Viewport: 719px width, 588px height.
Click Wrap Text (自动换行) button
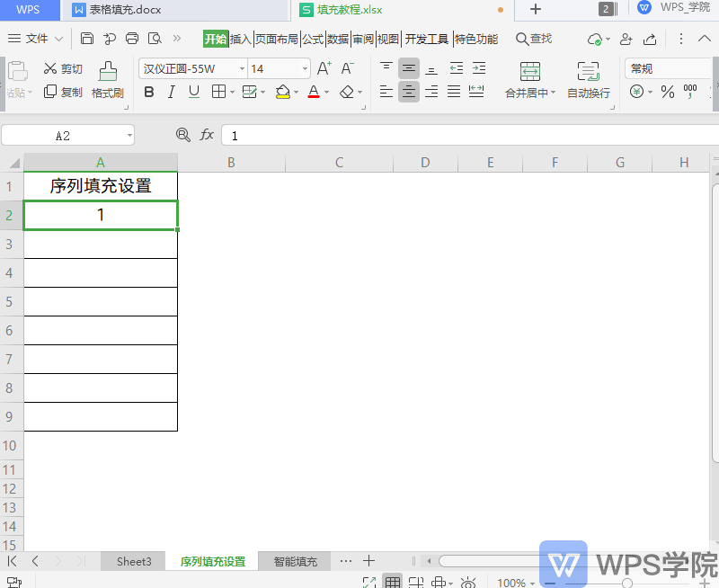click(x=589, y=81)
